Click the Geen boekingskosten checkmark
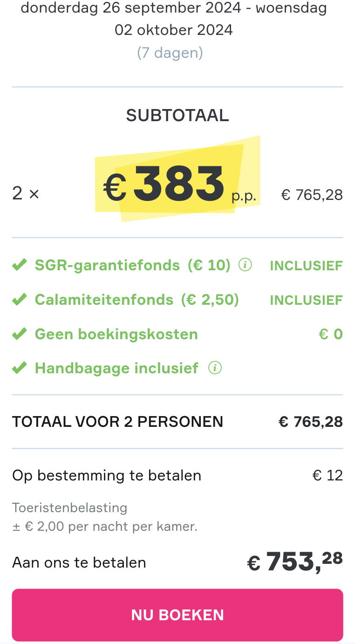 point(19,334)
